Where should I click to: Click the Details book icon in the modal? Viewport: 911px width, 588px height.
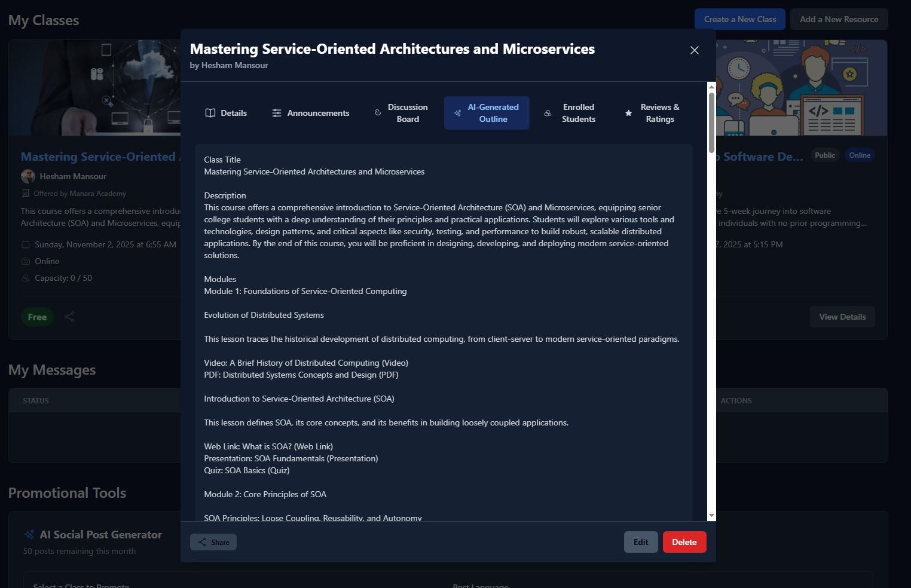(210, 112)
